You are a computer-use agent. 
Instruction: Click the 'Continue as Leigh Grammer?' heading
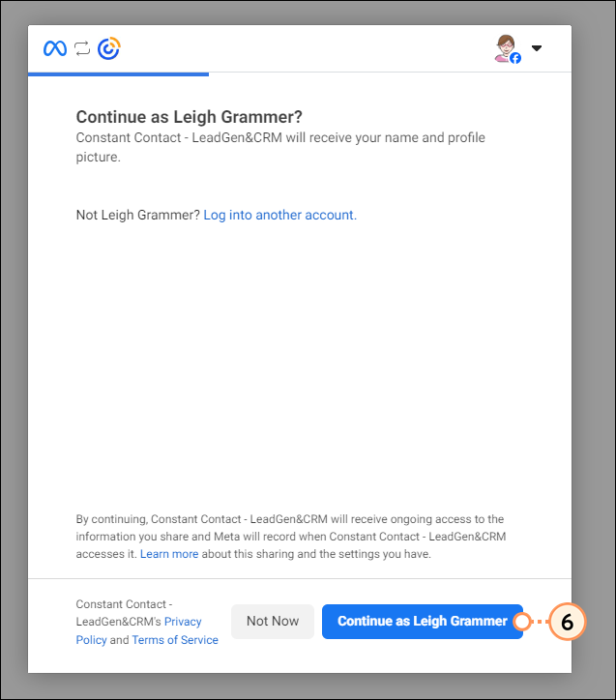[190, 117]
